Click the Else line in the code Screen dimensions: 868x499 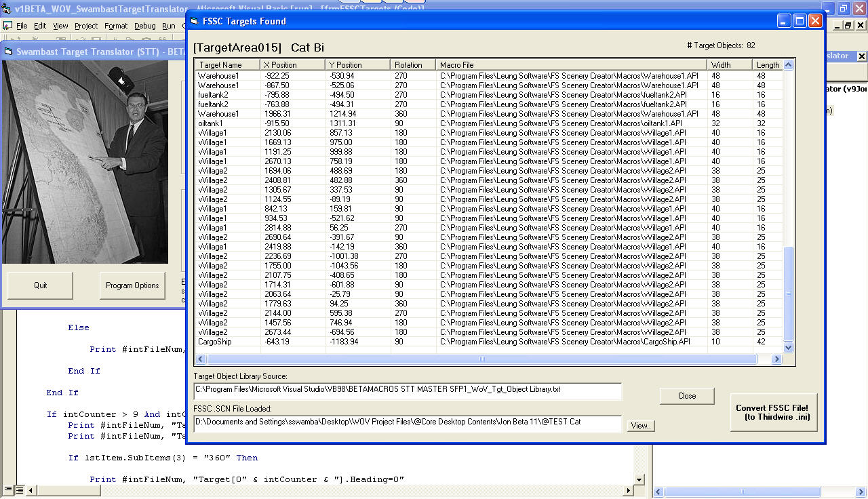click(x=79, y=327)
